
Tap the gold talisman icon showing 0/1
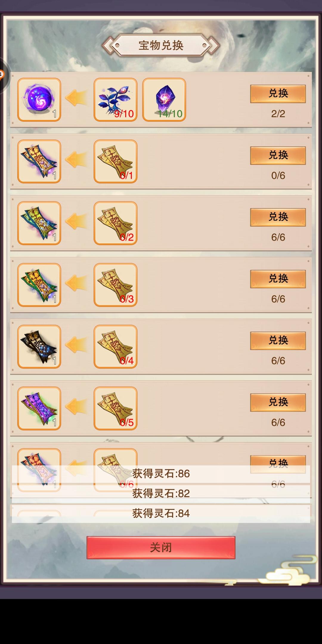click(x=115, y=161)
